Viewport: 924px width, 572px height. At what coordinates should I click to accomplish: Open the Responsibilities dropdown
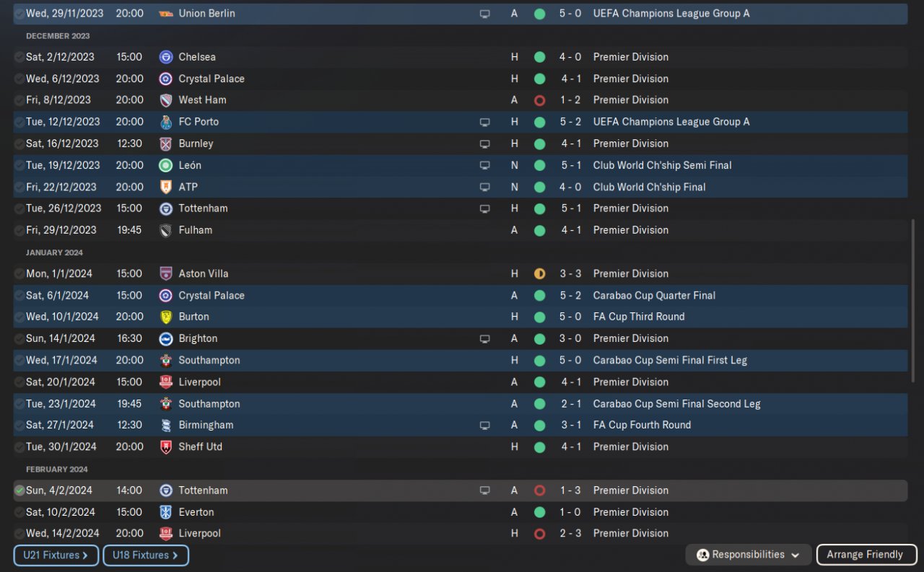(x=749, y=555)
